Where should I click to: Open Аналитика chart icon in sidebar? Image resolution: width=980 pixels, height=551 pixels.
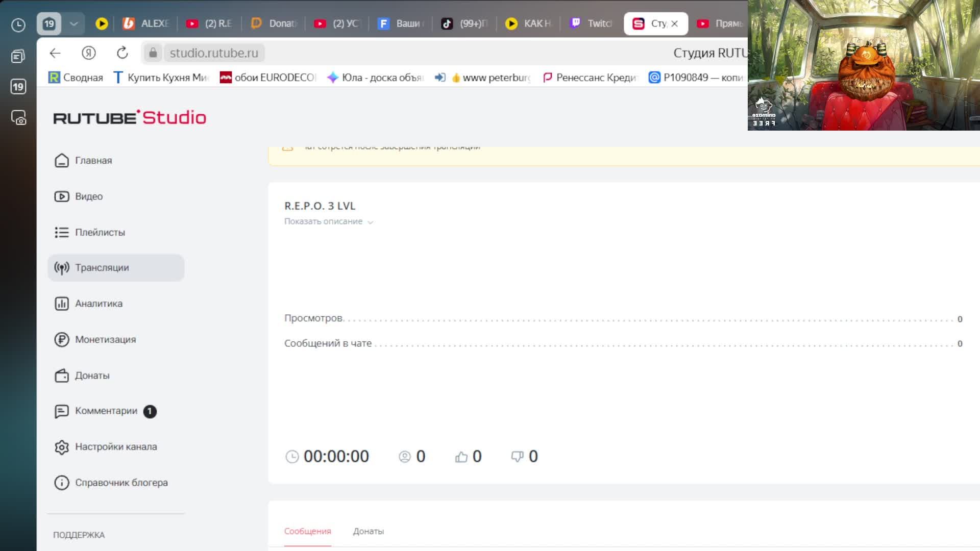click(62, 304)
